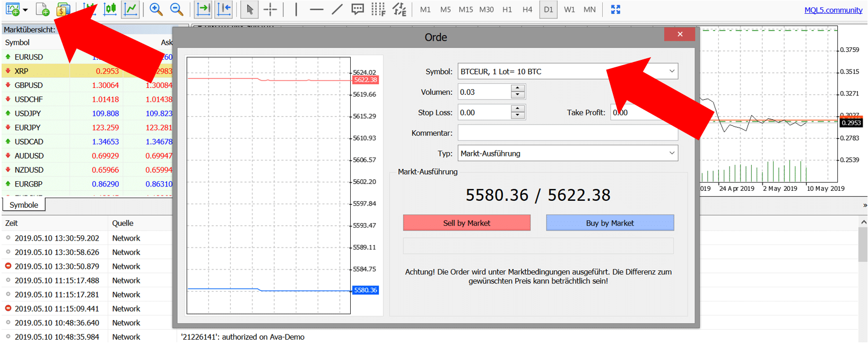Click the new order document icon
The height and width of the screenshot is (345, 868).
[x=42, y=10]
